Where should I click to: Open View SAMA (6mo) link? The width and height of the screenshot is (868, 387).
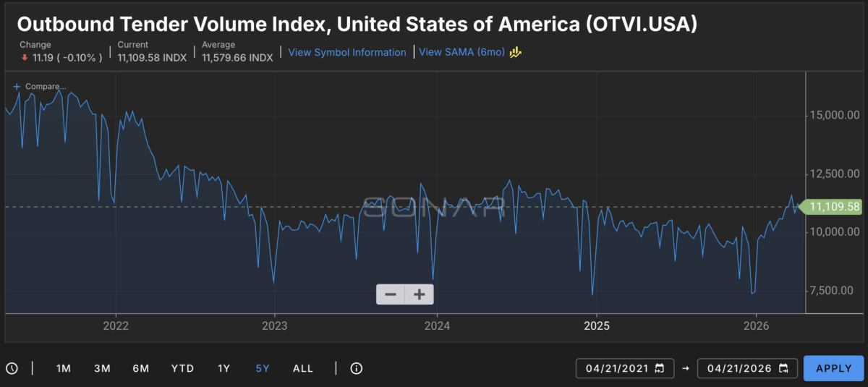coord(461,52)
